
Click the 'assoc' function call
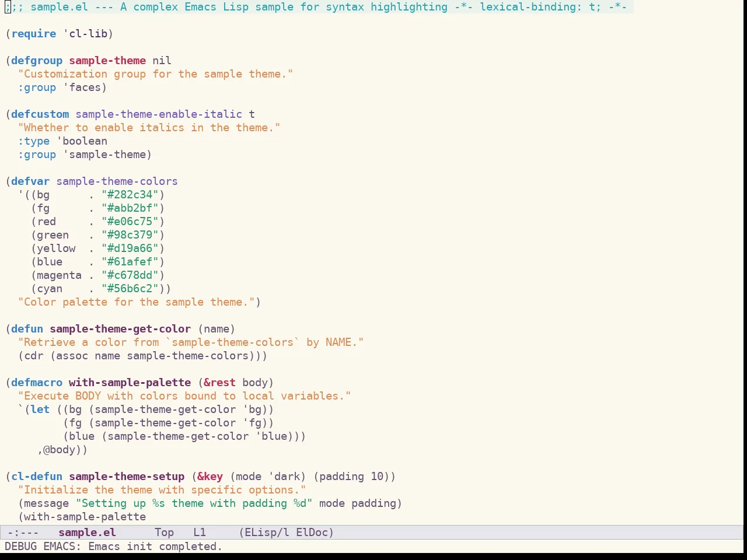point(72,356)
